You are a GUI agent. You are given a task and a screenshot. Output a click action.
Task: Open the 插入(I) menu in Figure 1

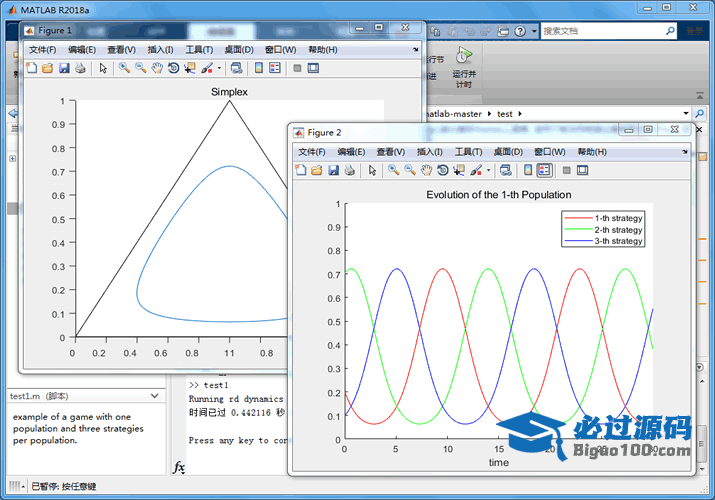160,50
